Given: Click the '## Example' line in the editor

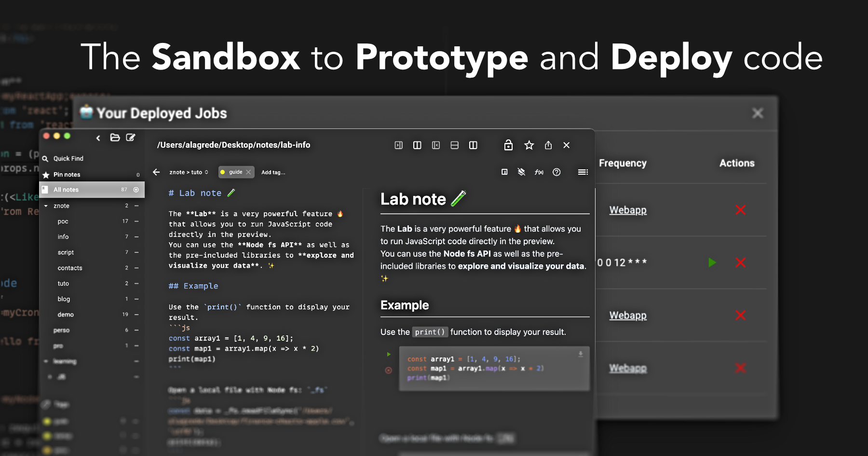Looking at the screenshot, I should [x=193, y=286].
